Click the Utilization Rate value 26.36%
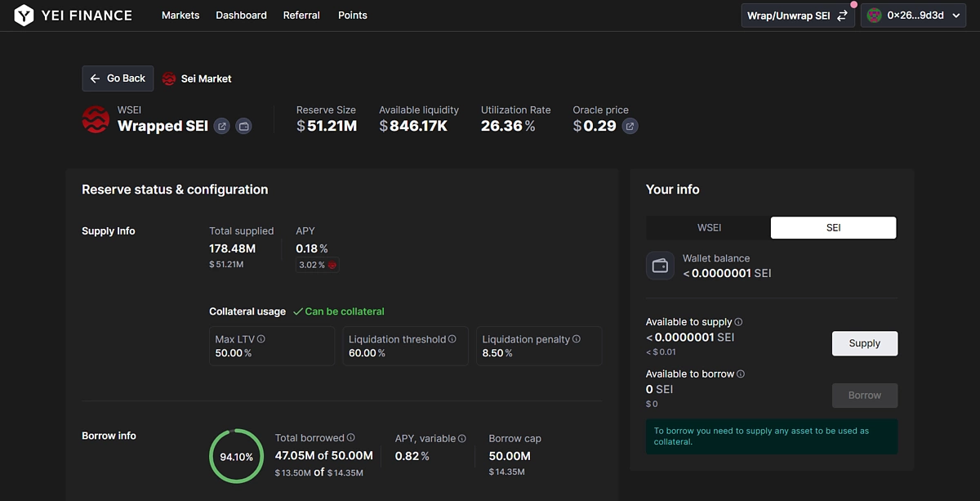Screen dimensions: 980x501 coord(508,126)
